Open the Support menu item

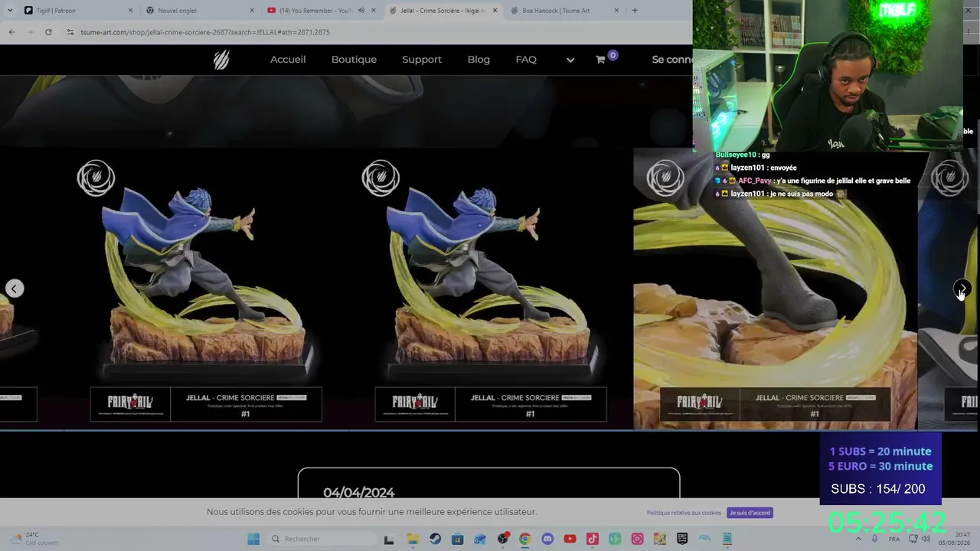tap(422, 60)
